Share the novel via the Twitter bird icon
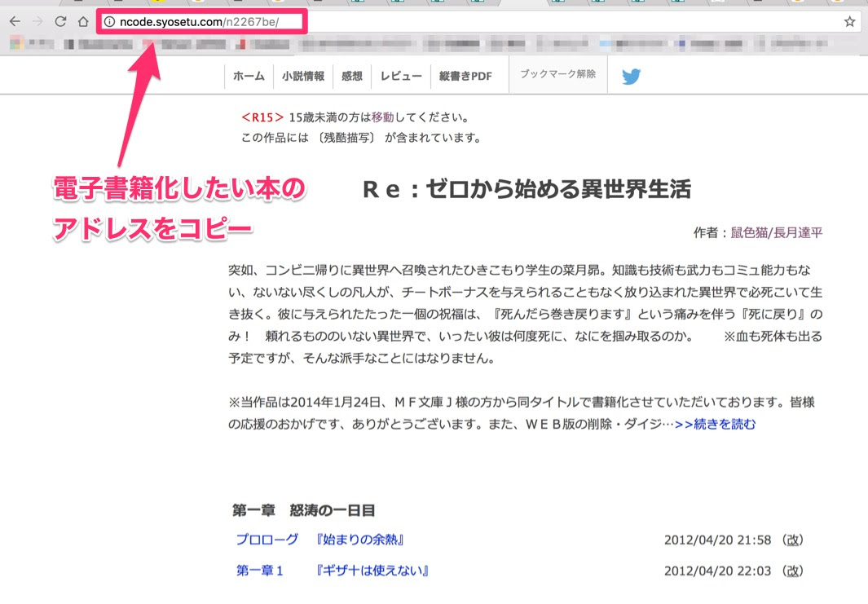 tap(631, 76)
